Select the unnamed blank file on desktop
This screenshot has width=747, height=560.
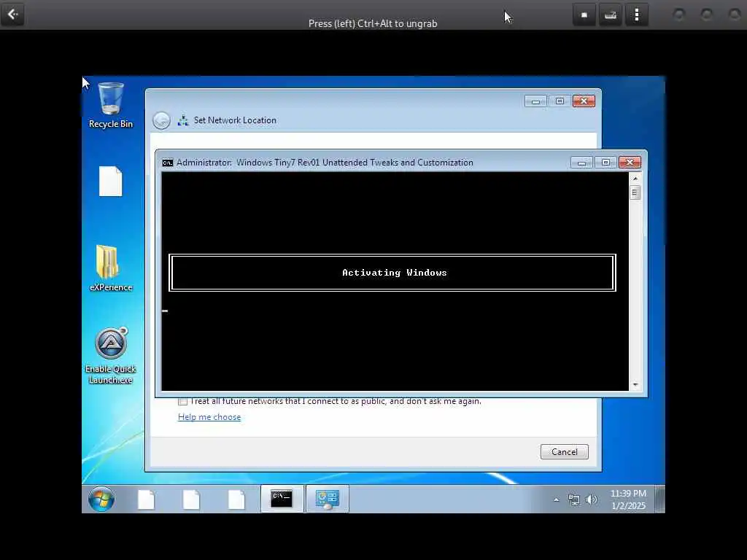(x=111, y=181)
